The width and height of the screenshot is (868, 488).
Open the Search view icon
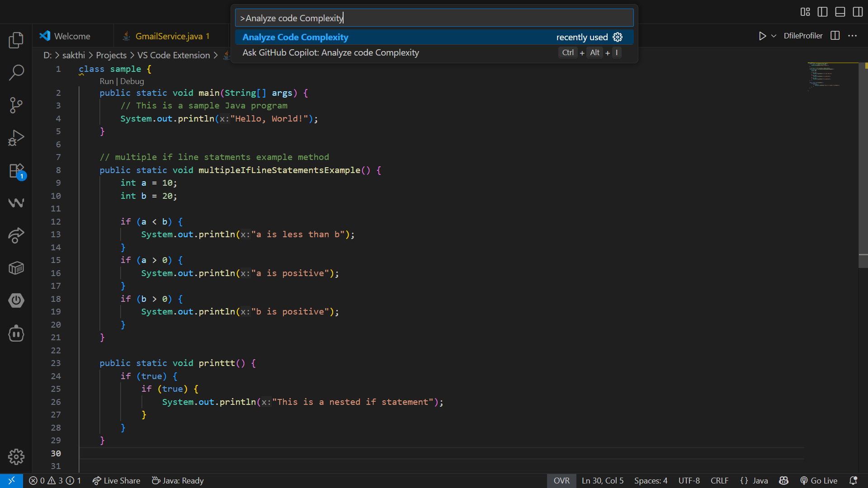pos(16,72)
